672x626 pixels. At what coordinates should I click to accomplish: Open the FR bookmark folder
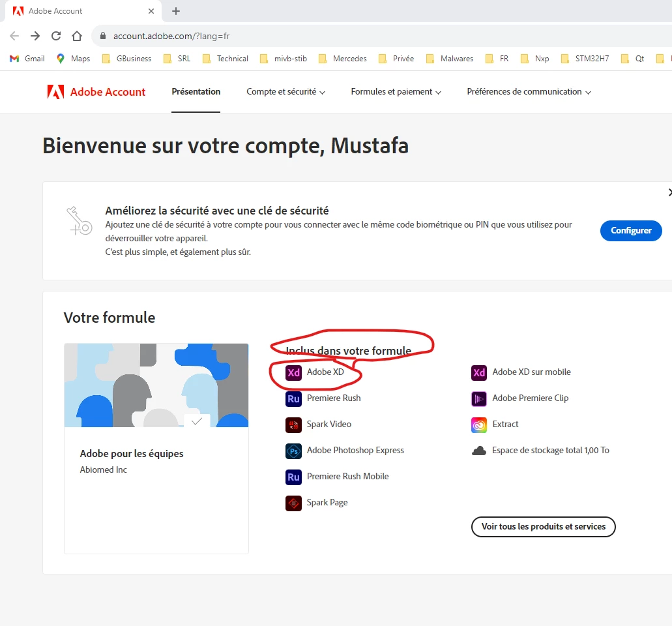tap(497, 58)
